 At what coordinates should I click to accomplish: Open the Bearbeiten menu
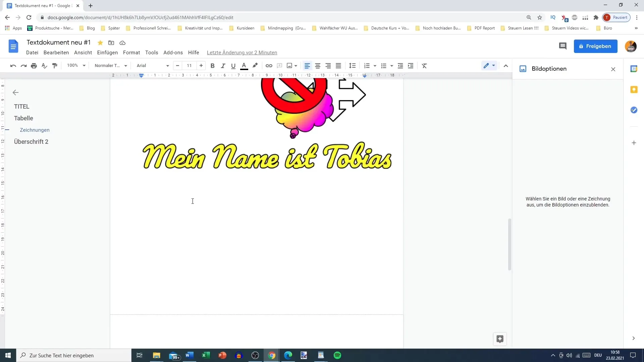pos(56,53)
